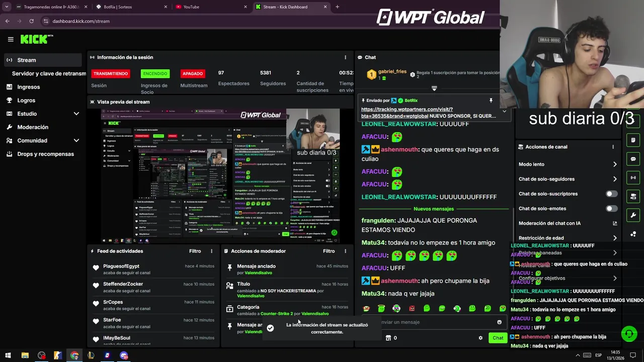This screenshot has height=362, width=644.
Task: Focus the Enviar un mensaje chat input
Action: point(437,322)
